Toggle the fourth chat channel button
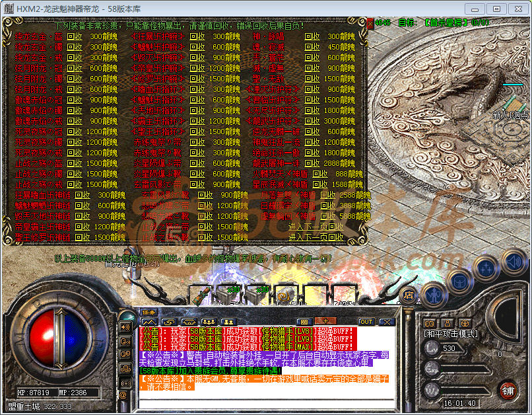The height and width of the screenshot is (415, 532). point(125,369)
